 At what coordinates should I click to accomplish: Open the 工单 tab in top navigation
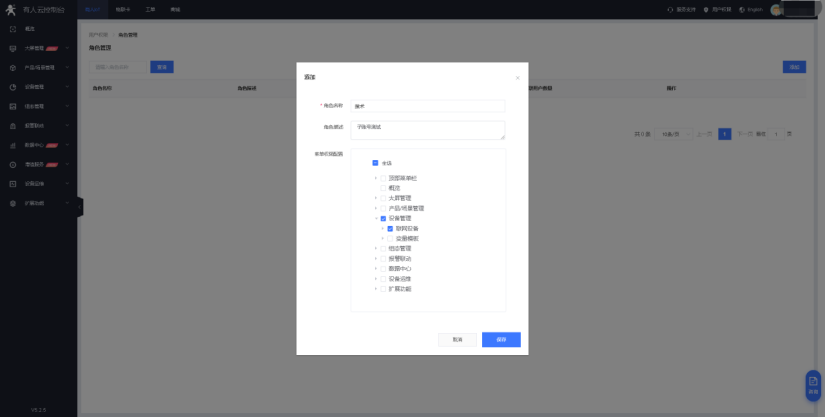[x=150, y=9]
